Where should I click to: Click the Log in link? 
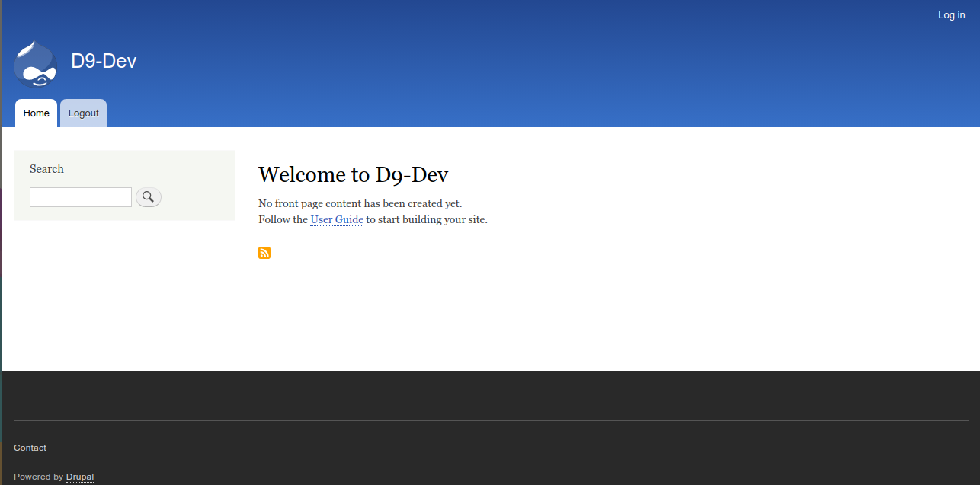(951, 15)
